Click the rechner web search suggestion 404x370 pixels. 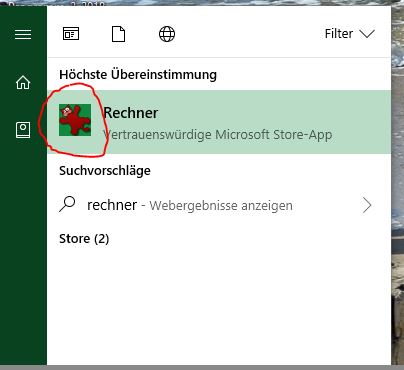pyautogui.click(x=219, y=205)
